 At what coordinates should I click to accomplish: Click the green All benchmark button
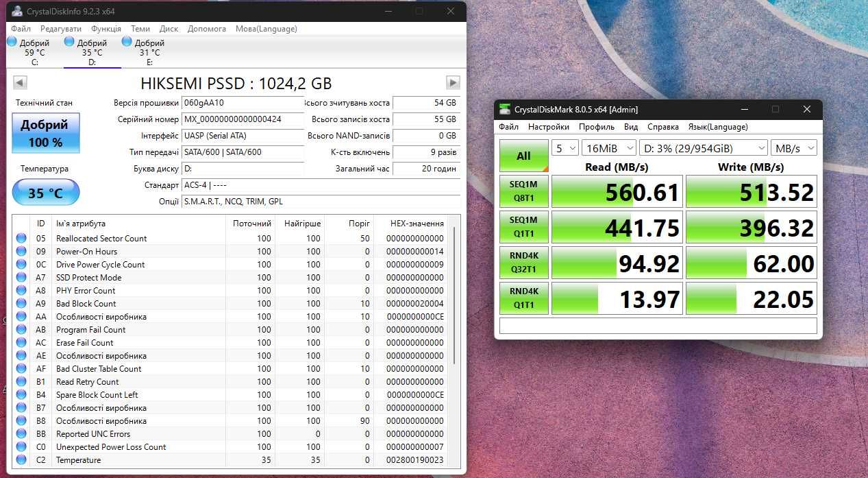click(x=524, y=156)
